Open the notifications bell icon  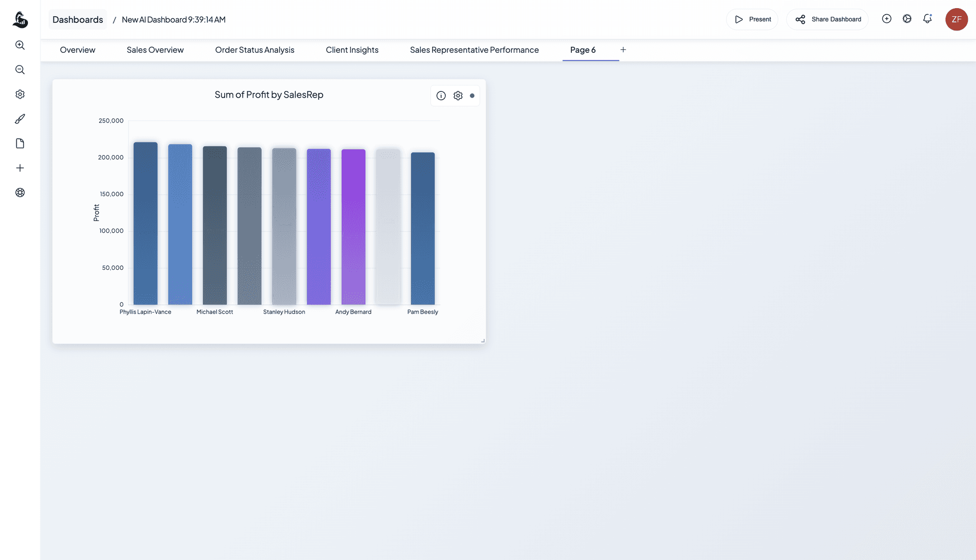coord(928,19)
